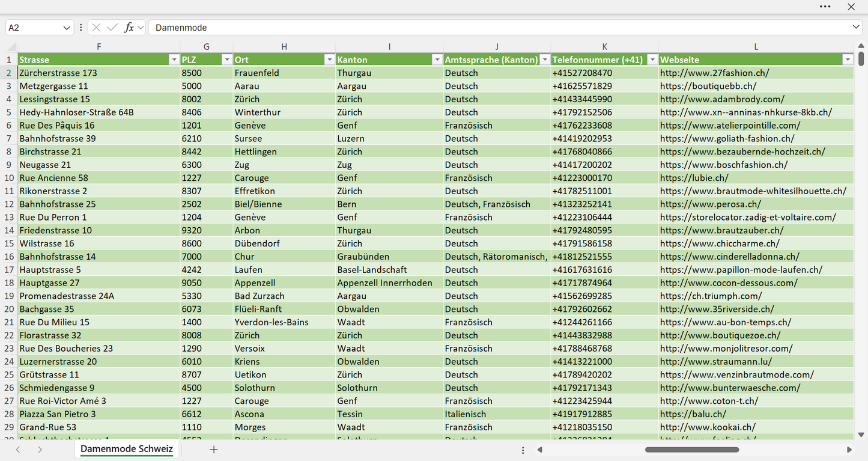
Task: Click the tab bar splitter dots
Action: click(523, 450)
